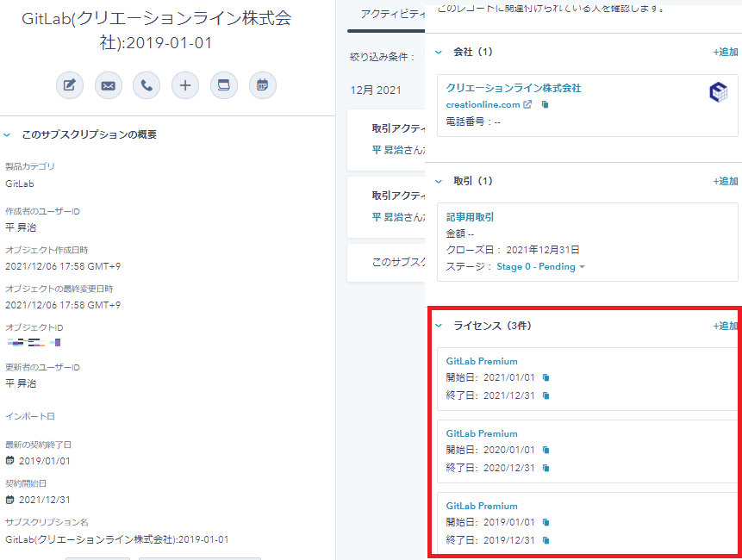Add a company with +追加 in 会社
The height and width of the screenshot is (560, 742).
(726, 52)
